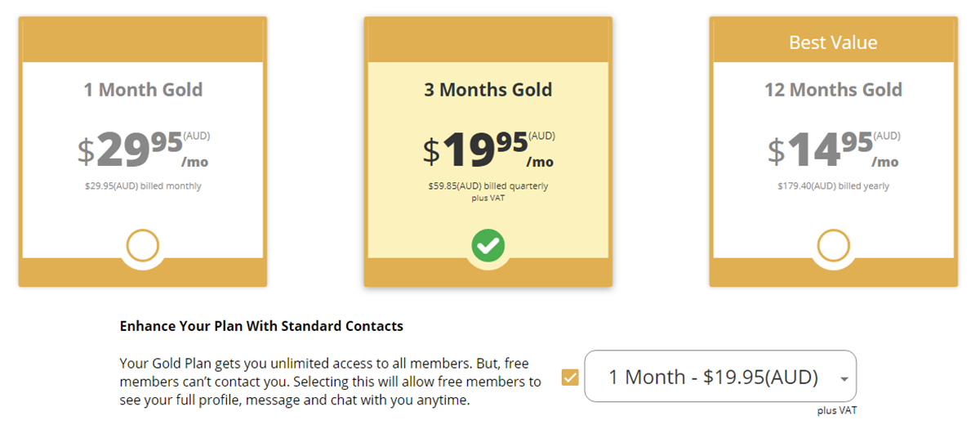Viewport: 980px width, 447px height.
Task: Click the plus VAT note under the dropdown
Action: pyautogui.click(x=836, y=411)
